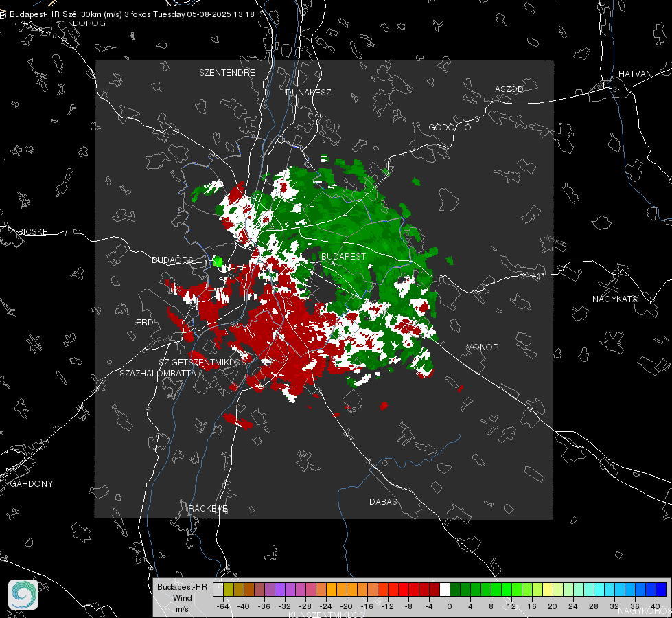The image size is (672, 618).
Task: Click the BUDAÖRS city label
Action: (x=173, y=260)
